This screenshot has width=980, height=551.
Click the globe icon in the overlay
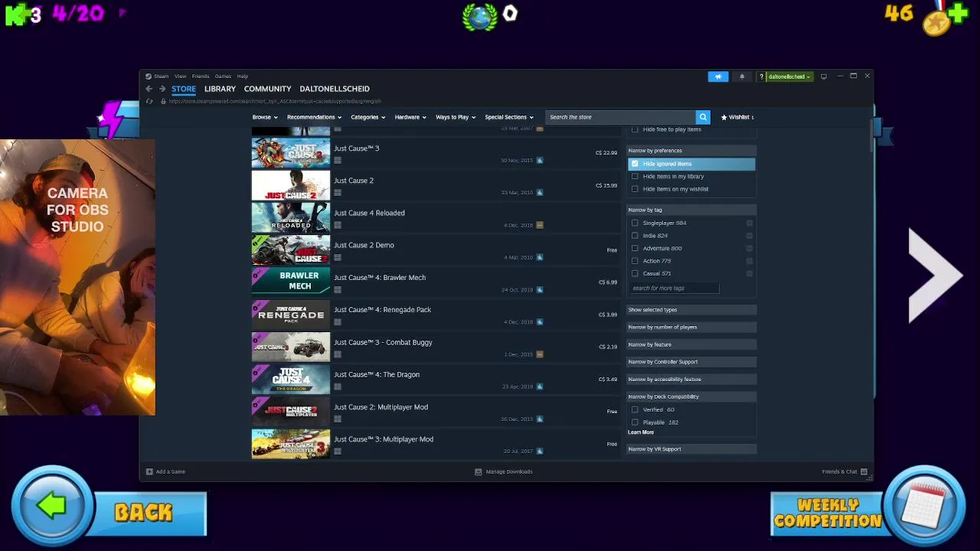pos(479,17)
